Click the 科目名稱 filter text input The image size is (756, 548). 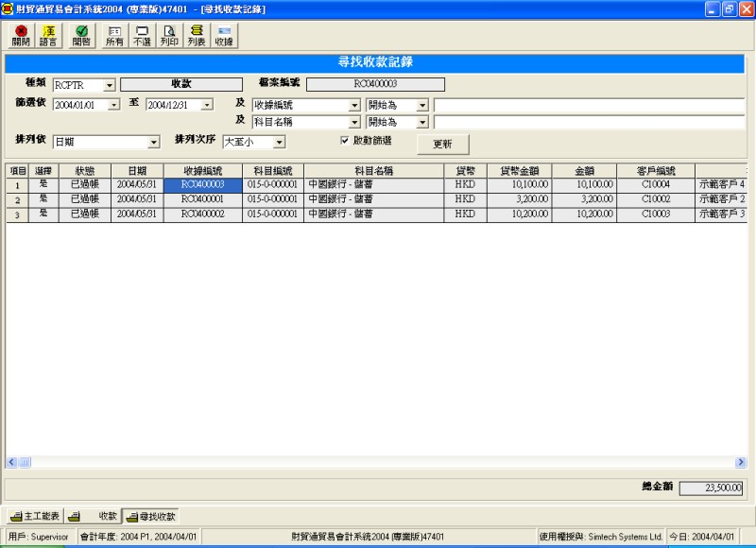click(x=589, y=123)
